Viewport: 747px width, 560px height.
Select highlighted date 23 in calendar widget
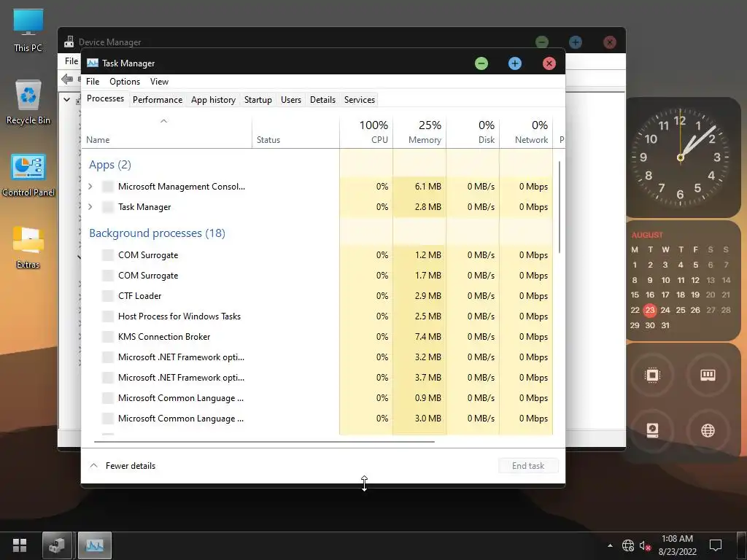650,310
